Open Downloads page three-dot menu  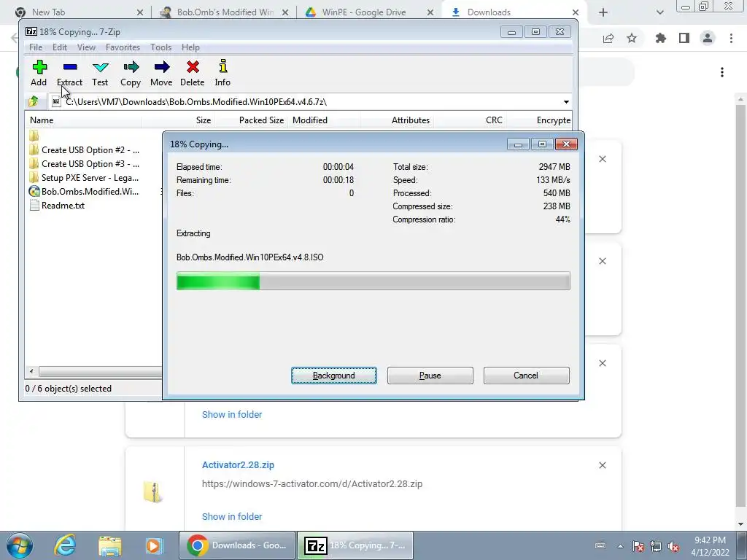point(722,72)
